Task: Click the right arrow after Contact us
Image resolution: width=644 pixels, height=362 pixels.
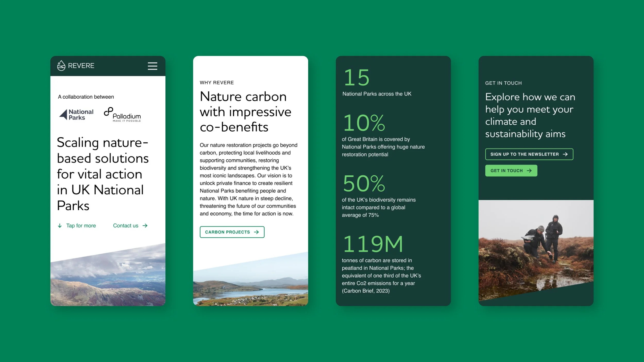Action: tap(145, 226)
